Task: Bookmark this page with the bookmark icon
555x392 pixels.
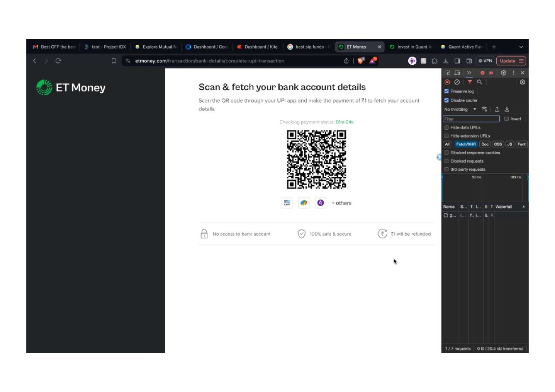Action: pyautogui.click(x=114, y=61)
